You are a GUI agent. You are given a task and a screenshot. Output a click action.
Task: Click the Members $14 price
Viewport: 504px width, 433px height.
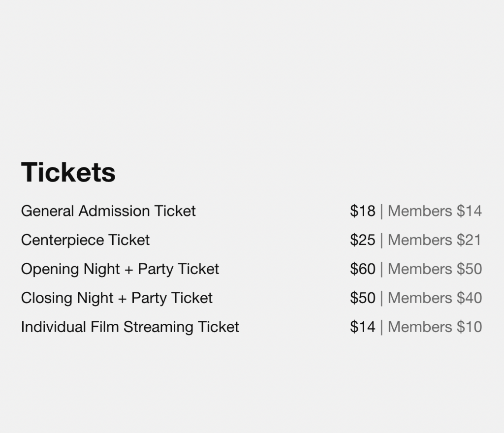click(x=435, y=211)
